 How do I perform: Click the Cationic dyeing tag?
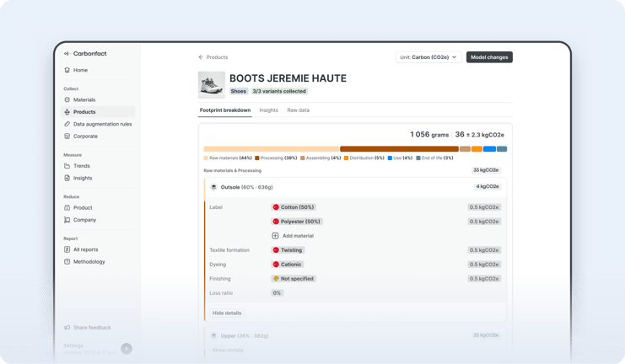[x=288, y=265]
